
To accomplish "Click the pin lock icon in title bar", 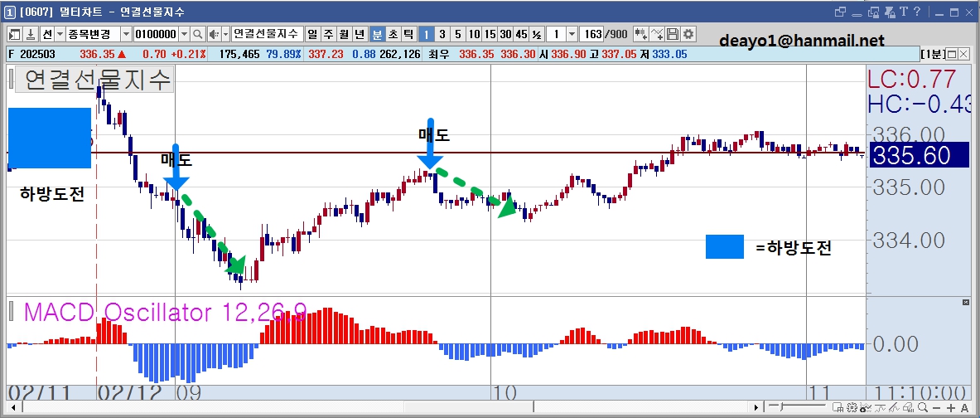I will click(888, 12).
